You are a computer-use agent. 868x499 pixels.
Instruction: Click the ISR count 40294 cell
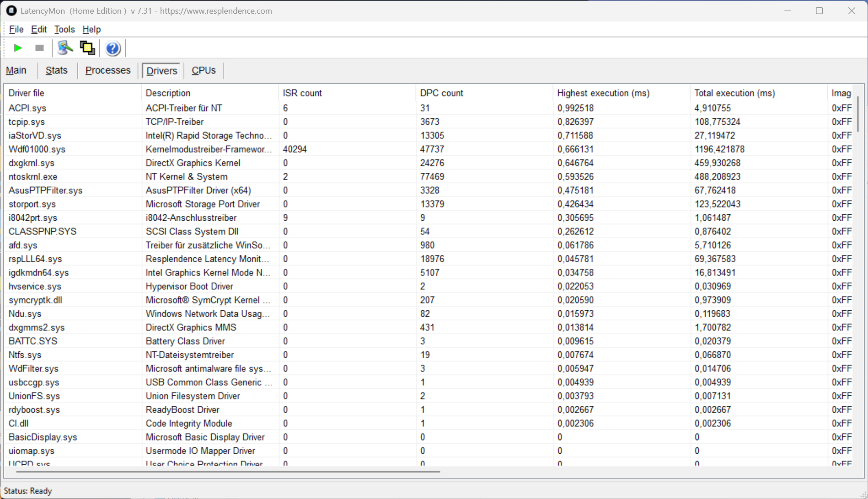click(x=295, y=149)
